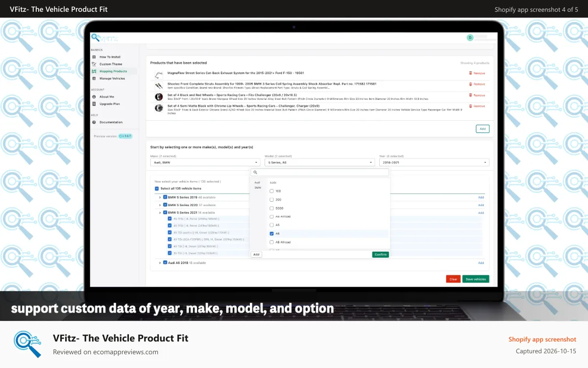Screen dimensions: 588x368
Task: Click the Shoxtec struts product thumbnail
Action: (x=159, y=85)
